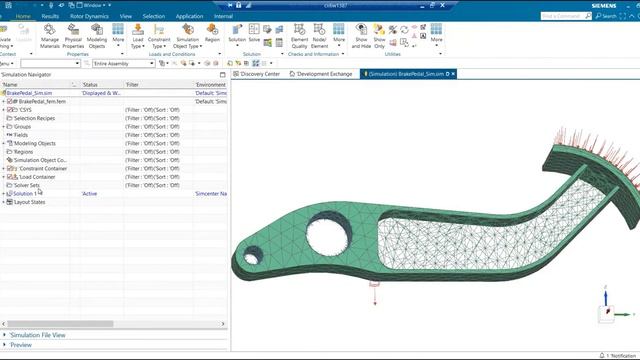Click Environment column header
640x360 pixels.
click(x=211, y=84)
